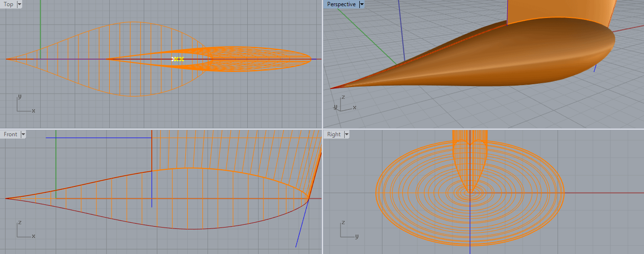644x254 pixels.
Task: Open the Right viewport dropdown arrow menu
Action: [347, 134]
